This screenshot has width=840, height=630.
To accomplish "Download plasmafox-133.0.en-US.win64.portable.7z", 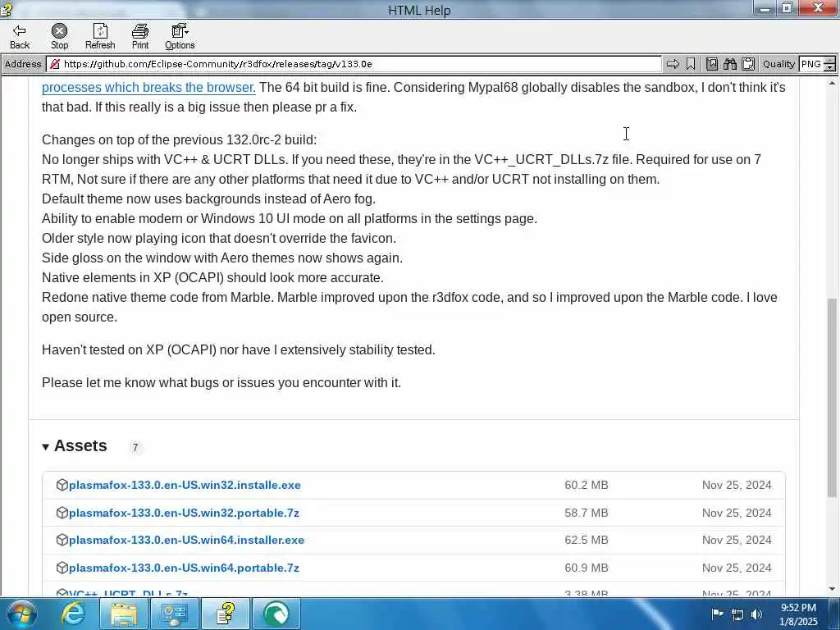I will 184,568.
